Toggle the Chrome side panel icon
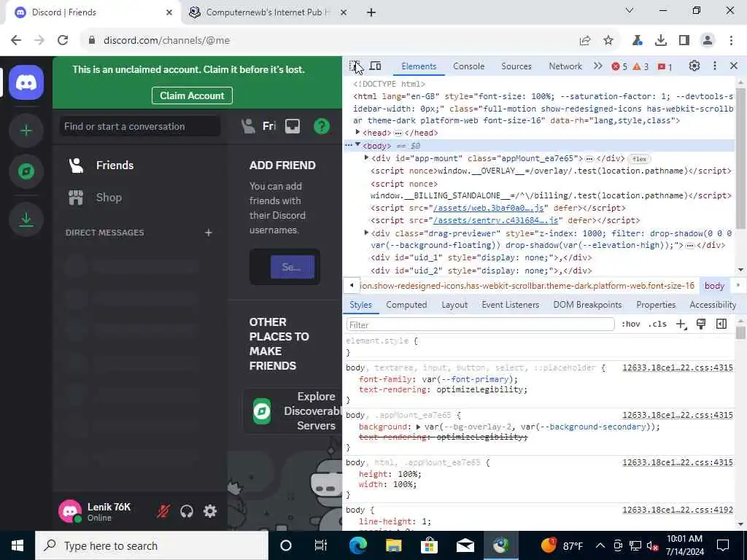This screenshot has height=560, width=747. pyautogui.click(x=684, y=41)
